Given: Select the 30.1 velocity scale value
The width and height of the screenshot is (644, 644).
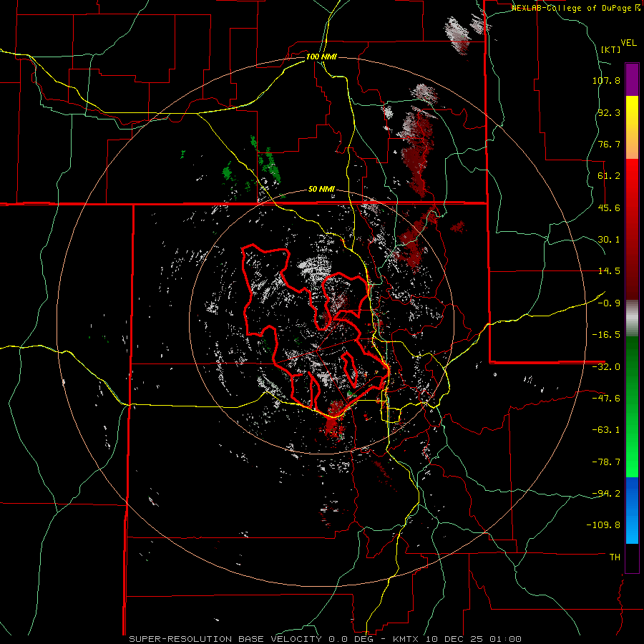Looking at the screenshot, I should (609, 240).
